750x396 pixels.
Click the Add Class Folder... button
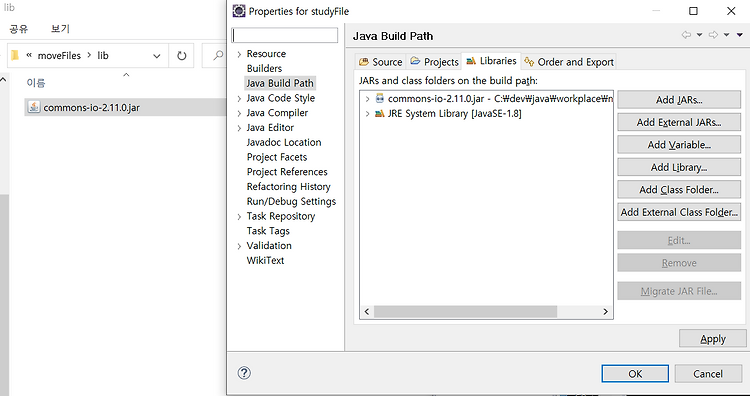679,190
